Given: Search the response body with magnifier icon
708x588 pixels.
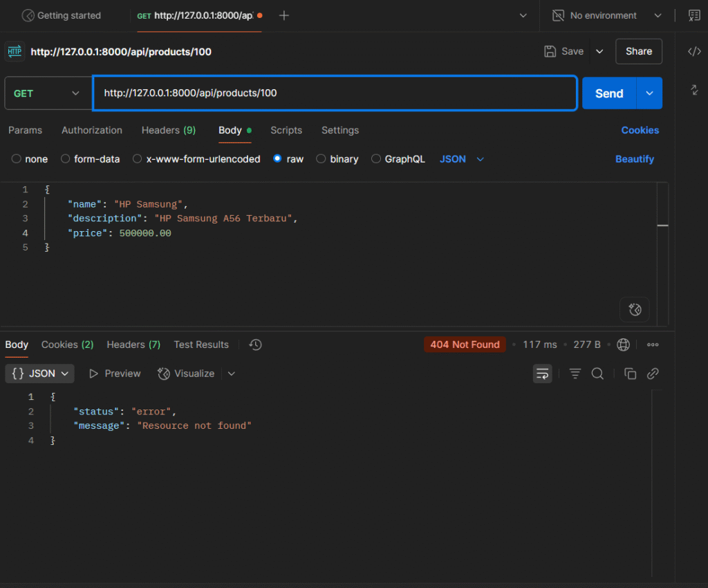Looking at the screenshot, I should click(x=597, y=374).
